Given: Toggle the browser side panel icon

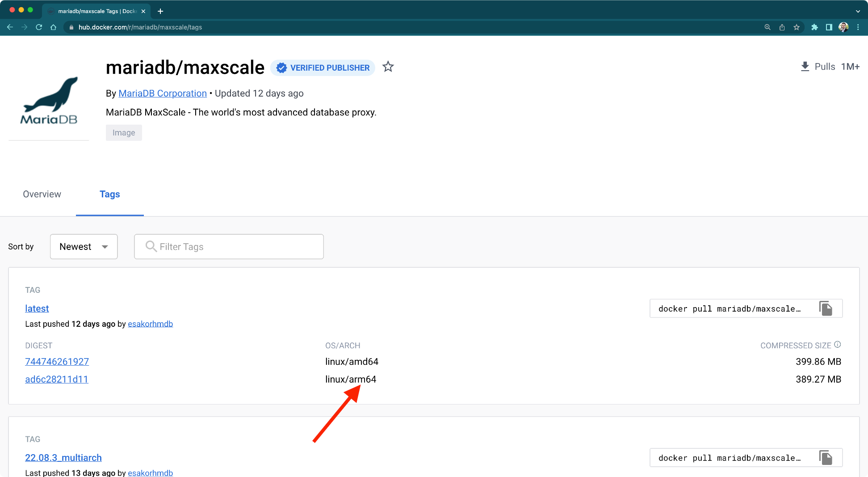Looking at the screenshot, I should click(829, 27).
